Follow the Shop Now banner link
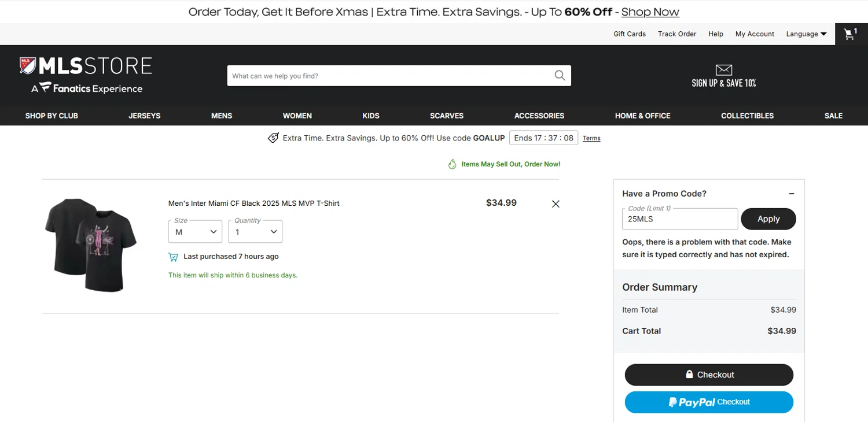The image size is (868, 422). pyautogui.click(x=650, y=12)
